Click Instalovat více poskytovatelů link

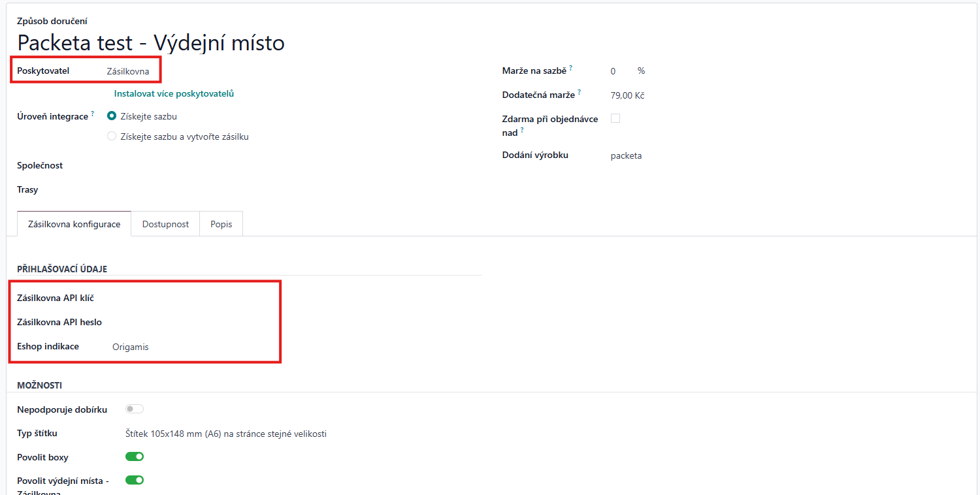174,93
